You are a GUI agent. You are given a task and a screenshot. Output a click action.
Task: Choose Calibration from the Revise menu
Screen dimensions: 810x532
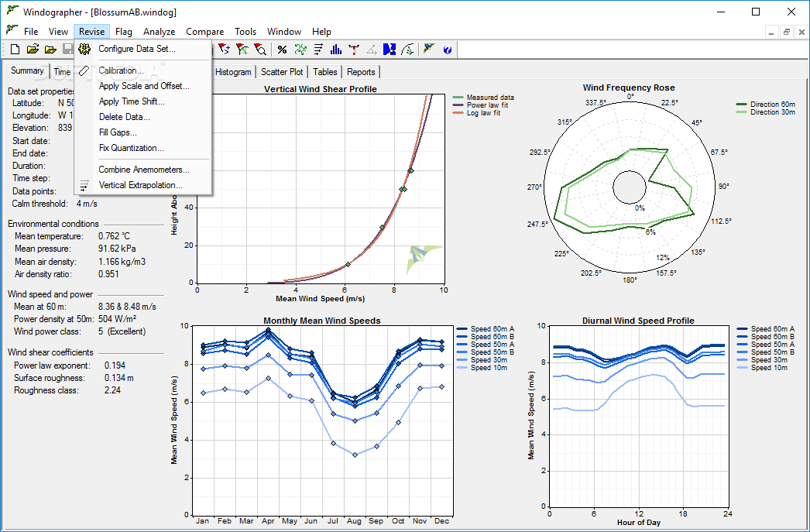[143, 70]
